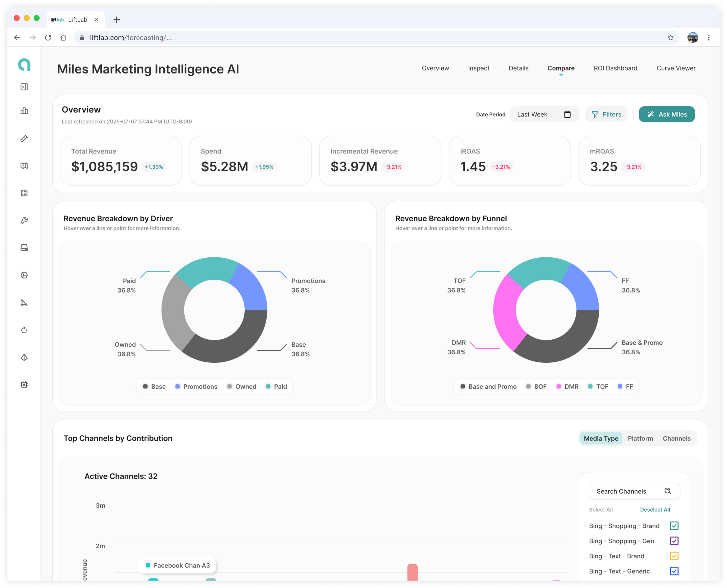Select the Platform segment tab
The width and height of the screenshot is (727, 588).
tap(640, 438)
